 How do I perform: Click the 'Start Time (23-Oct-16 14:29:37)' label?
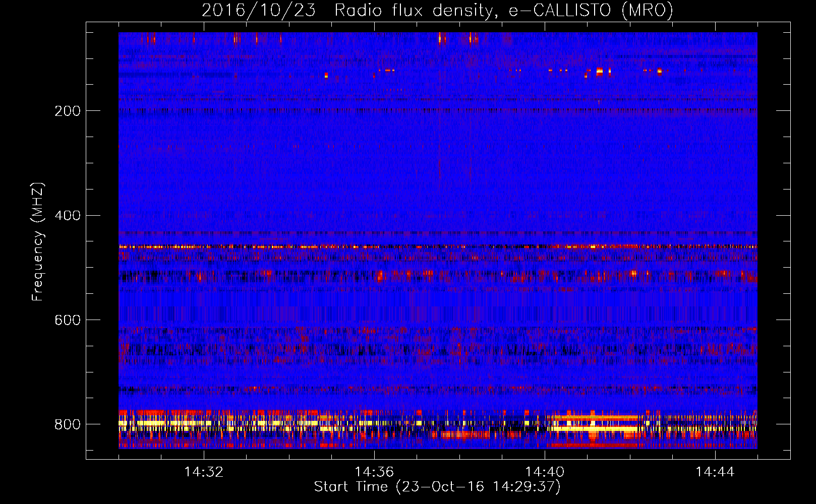[437, 487]
